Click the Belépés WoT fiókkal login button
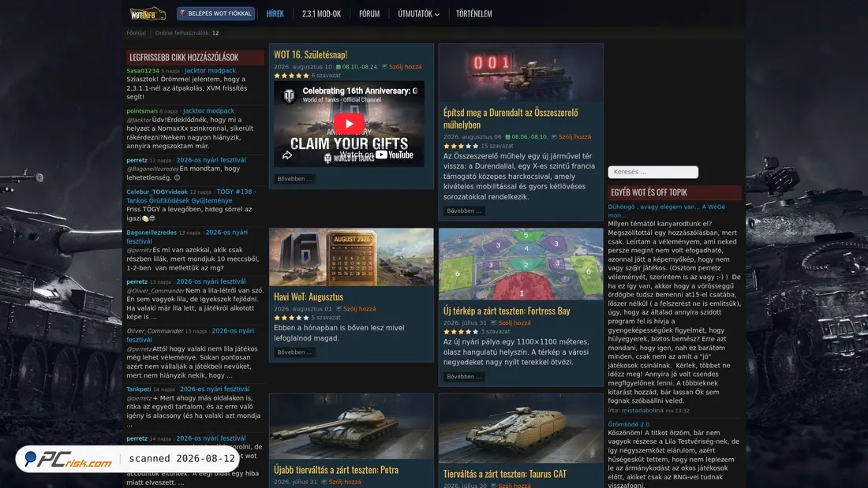This screenshot has height=488, width=868. point(216,13)
